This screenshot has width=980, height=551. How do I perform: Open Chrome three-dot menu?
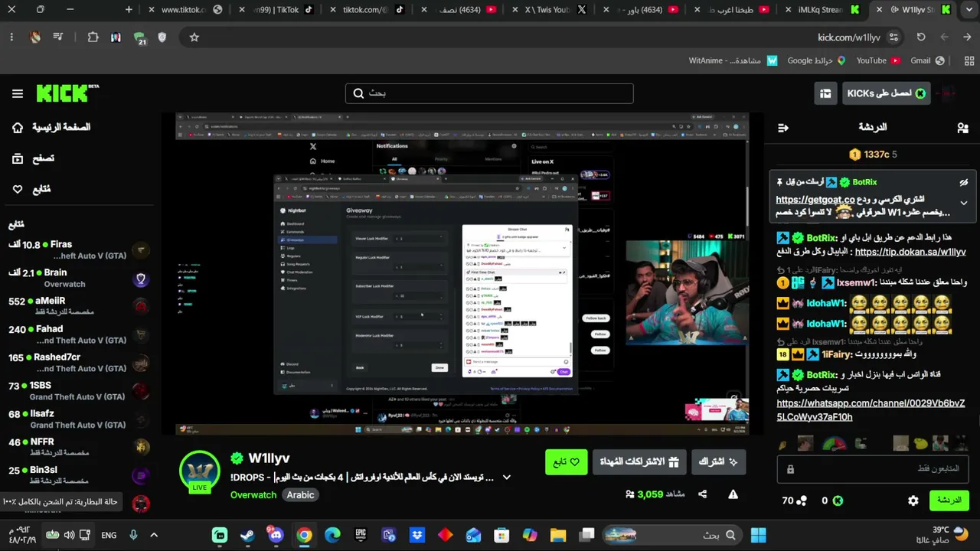pyautogui.click(x=11, y=37)
